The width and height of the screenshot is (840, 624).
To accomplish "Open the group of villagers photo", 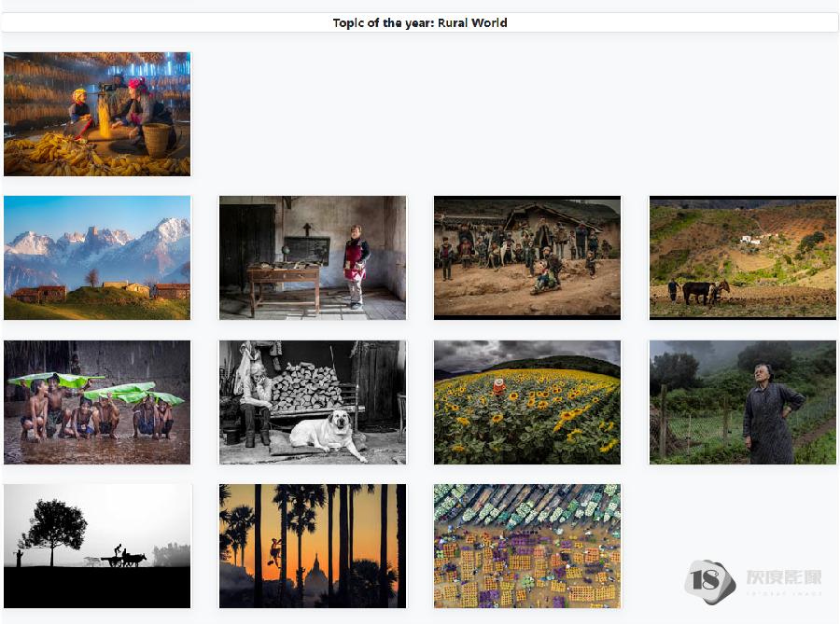I will coord(527,257).
